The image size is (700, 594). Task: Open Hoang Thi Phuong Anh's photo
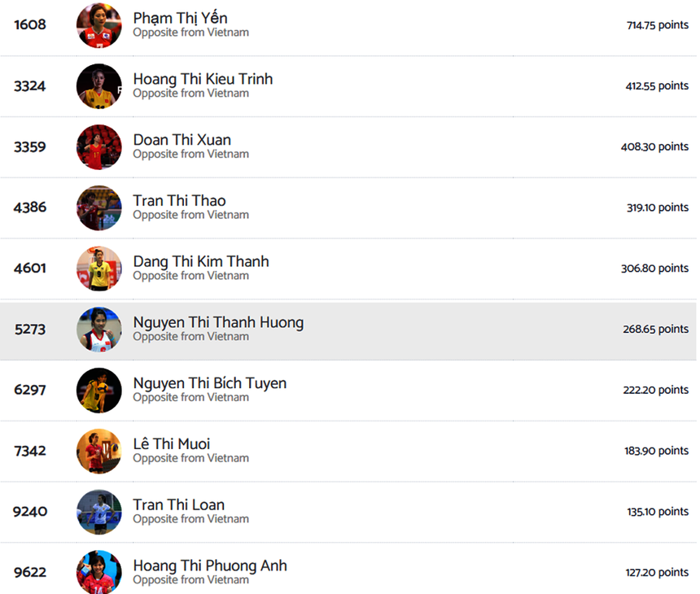(99, 572)
